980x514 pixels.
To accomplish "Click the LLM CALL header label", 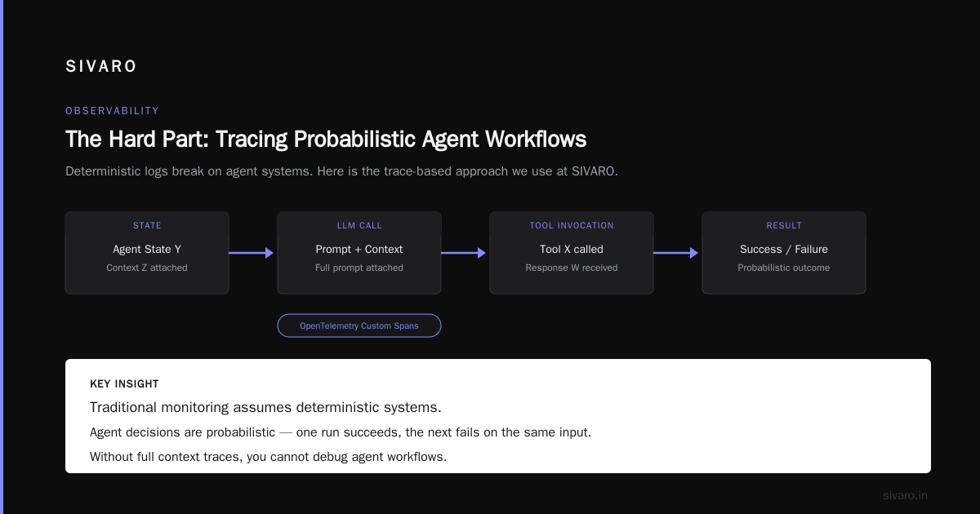I will pos(359,225).
